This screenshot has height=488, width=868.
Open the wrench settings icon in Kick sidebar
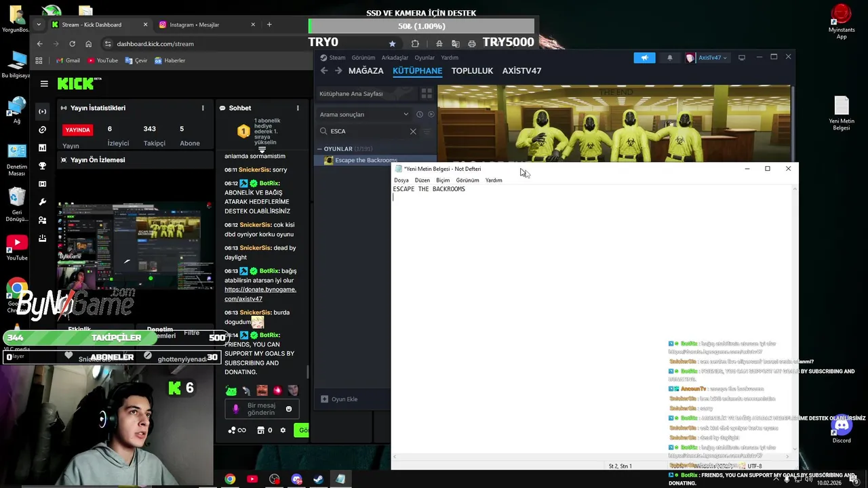coord(43,202)
